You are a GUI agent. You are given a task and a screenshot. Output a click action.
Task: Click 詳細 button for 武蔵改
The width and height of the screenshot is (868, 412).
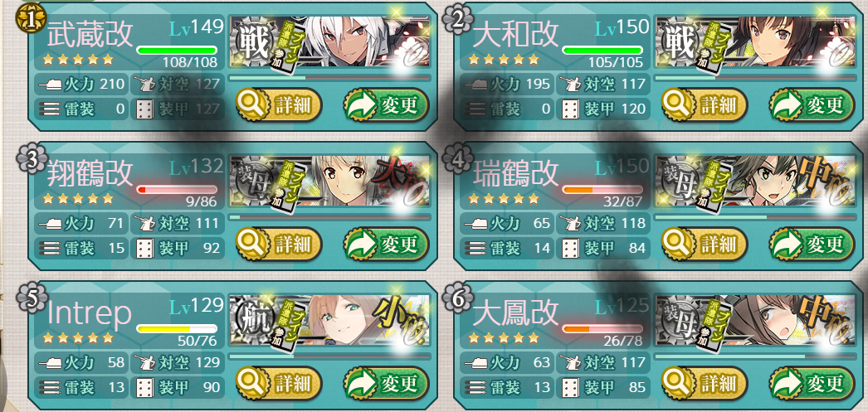pyautogui.click(x=279, y=104)
